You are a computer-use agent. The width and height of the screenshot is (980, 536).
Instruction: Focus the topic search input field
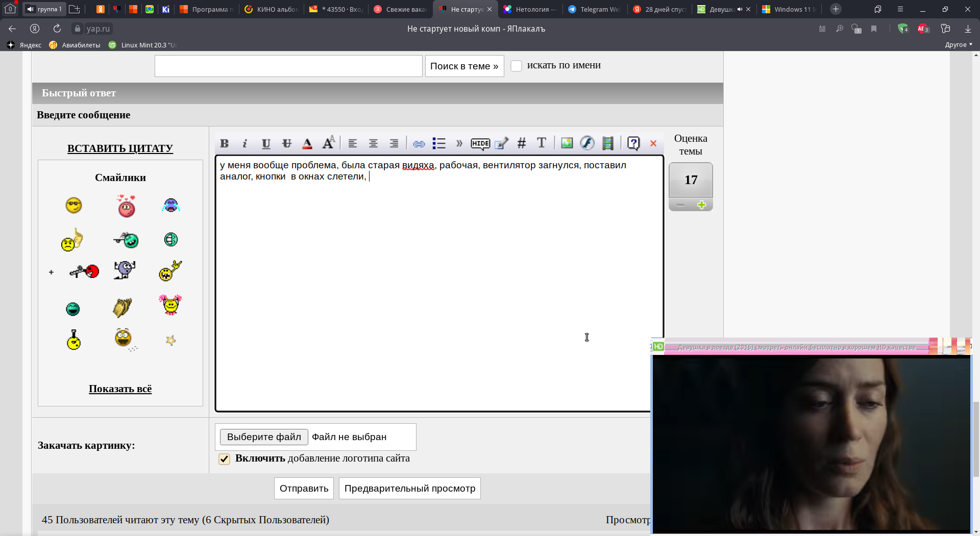tap(288, 66)
